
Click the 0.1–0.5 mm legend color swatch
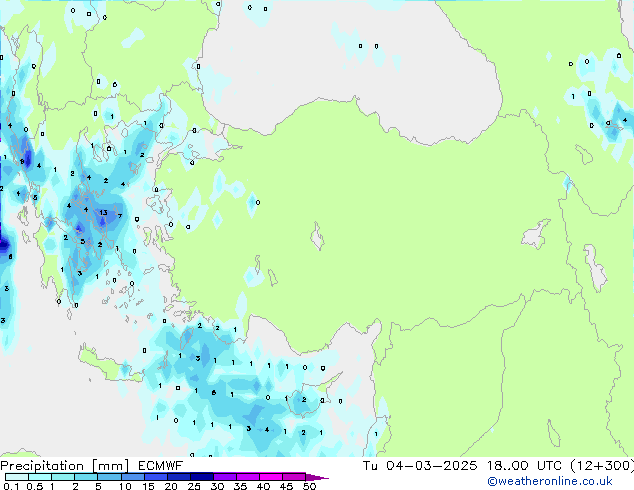pyautogui.click(x=17, y=477)
